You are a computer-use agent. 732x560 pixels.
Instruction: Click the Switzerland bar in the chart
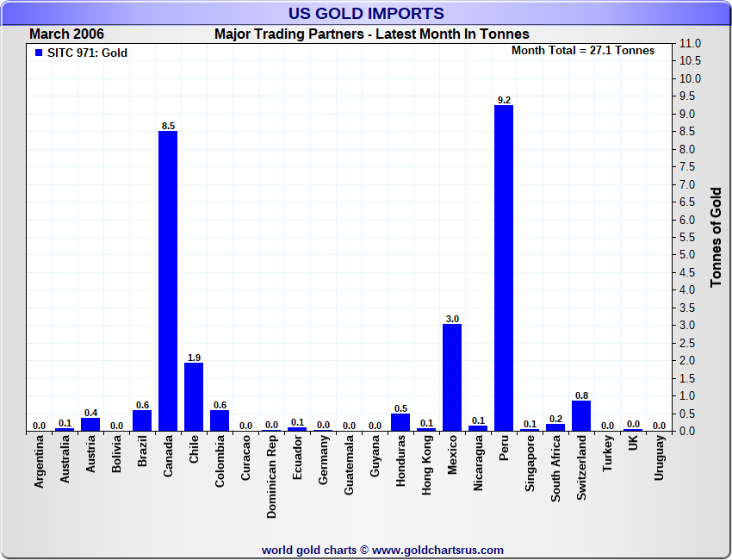point(581,415)
